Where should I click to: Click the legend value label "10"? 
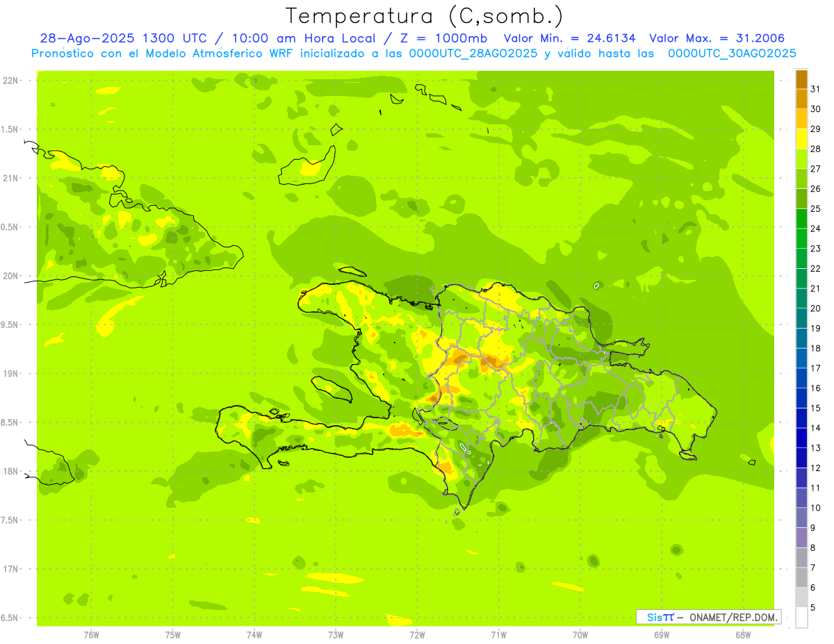815,508
